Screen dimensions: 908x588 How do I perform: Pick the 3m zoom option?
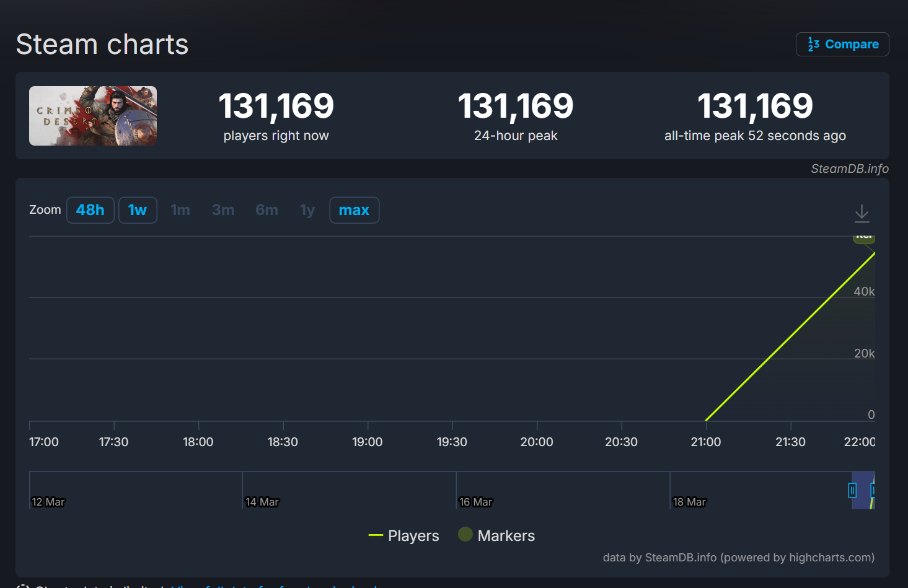[x=223, y=210]
